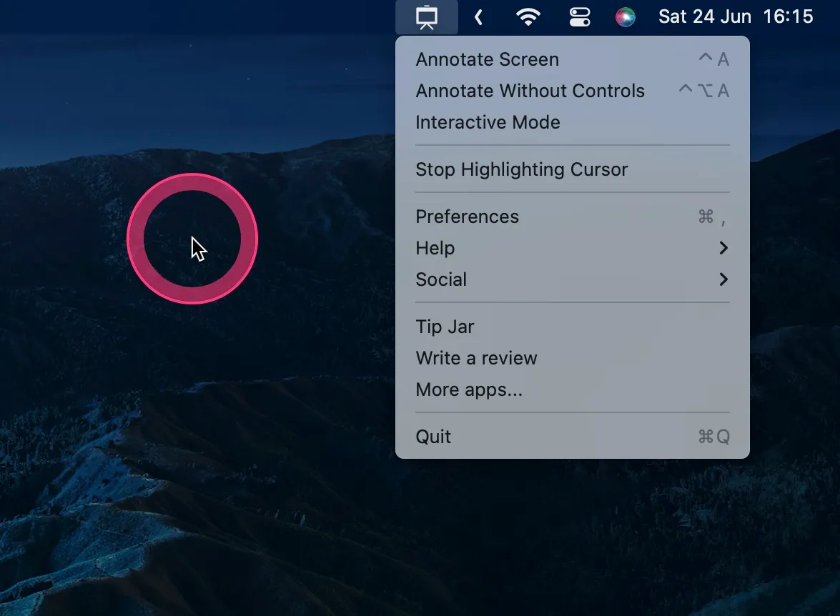Open the Tip Jar
Screen dimensions: 840x616
[x=445, y=327]
